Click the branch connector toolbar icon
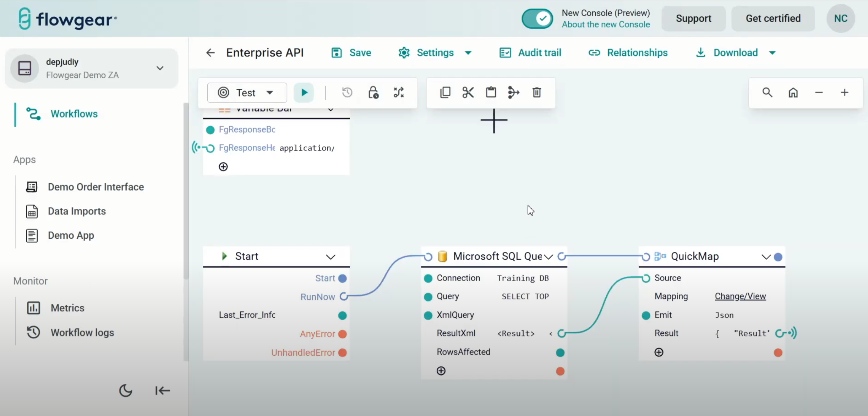 pyautogui.click(x=514, y=93)
